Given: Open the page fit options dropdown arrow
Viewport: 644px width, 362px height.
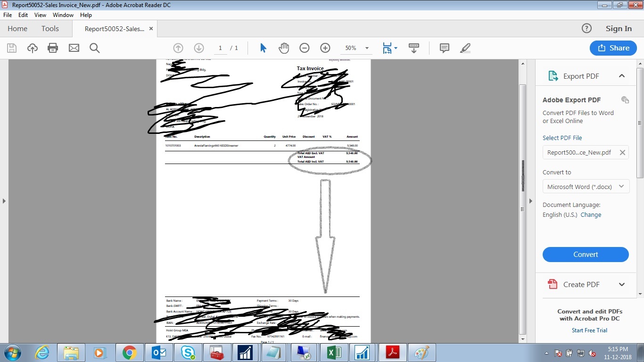Looking at the screenshot, I should pos(396,48).
